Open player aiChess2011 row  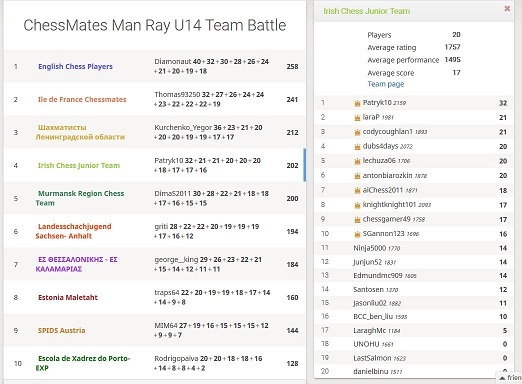pyautogui.click(x=414, y=190)
